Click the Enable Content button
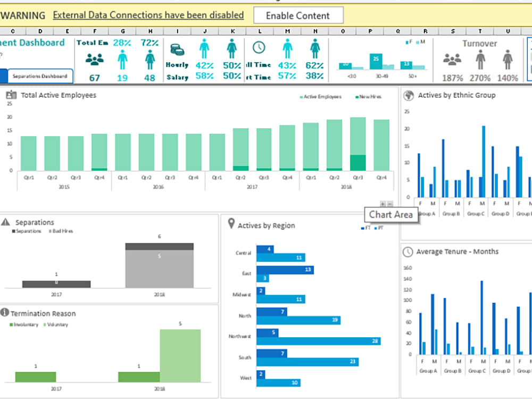Screen dimensions: 532x399 (298, 15)
